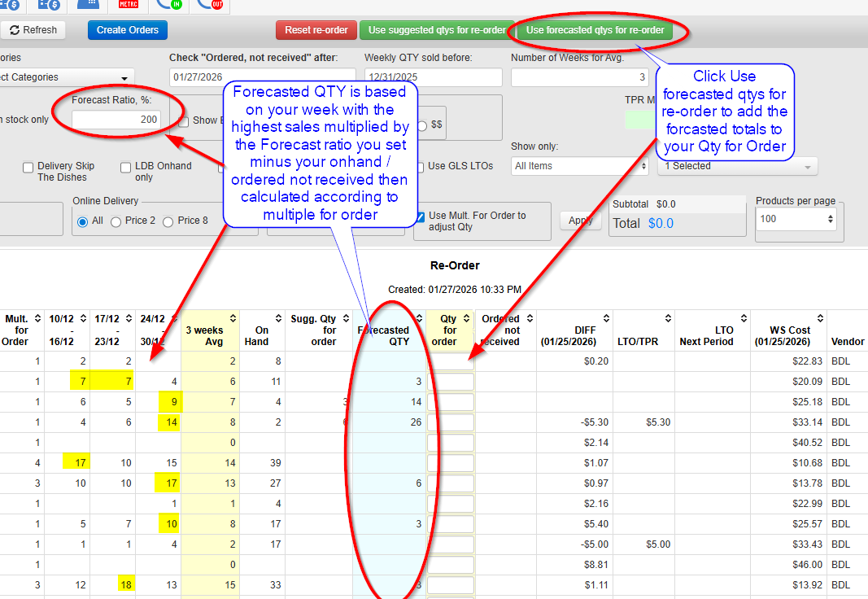Select the $$ radio option
The width and height of the screenshot is (868, 599).
[422, 125]
